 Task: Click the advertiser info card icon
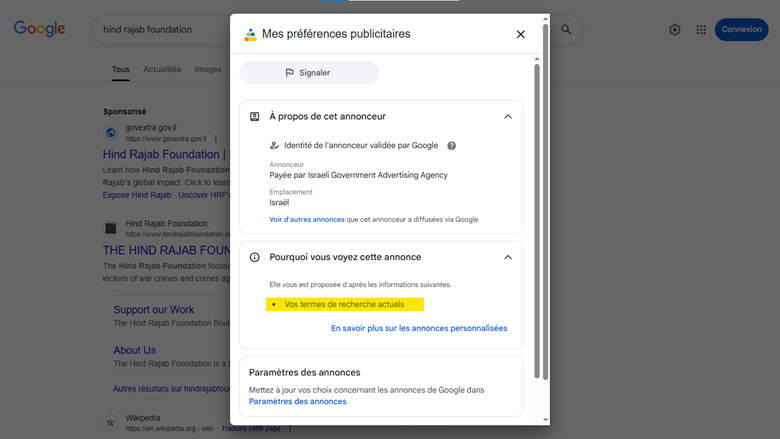(254, 116)
